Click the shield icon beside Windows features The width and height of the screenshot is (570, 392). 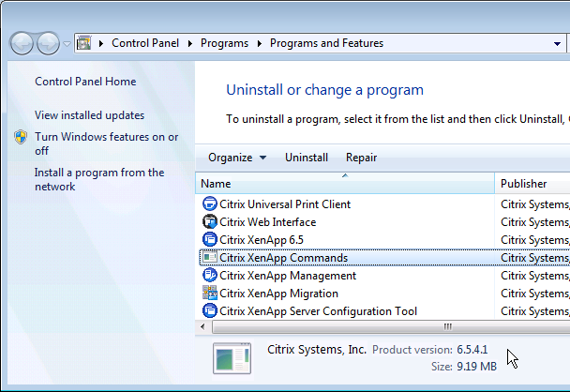coord(21,137)
